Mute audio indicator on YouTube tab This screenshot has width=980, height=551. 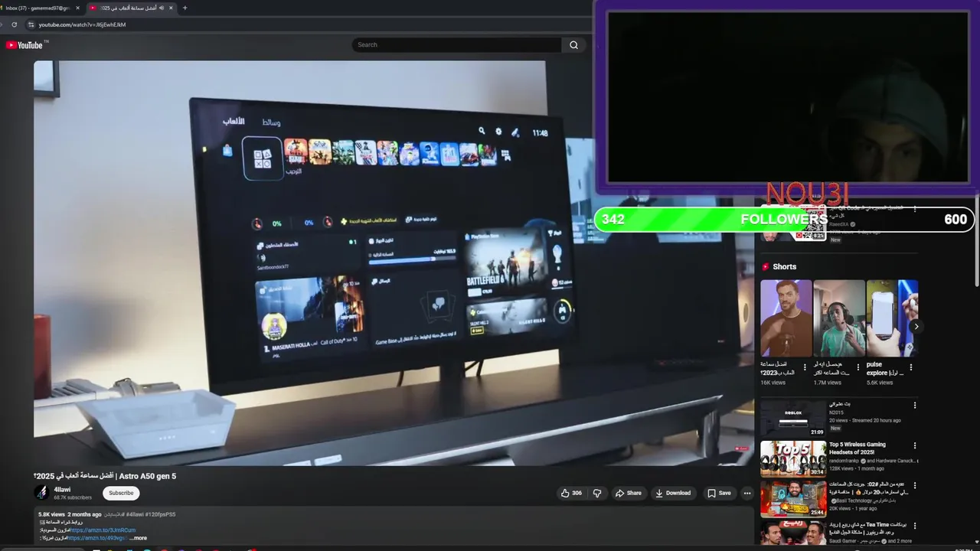click(x=162, y=8)
